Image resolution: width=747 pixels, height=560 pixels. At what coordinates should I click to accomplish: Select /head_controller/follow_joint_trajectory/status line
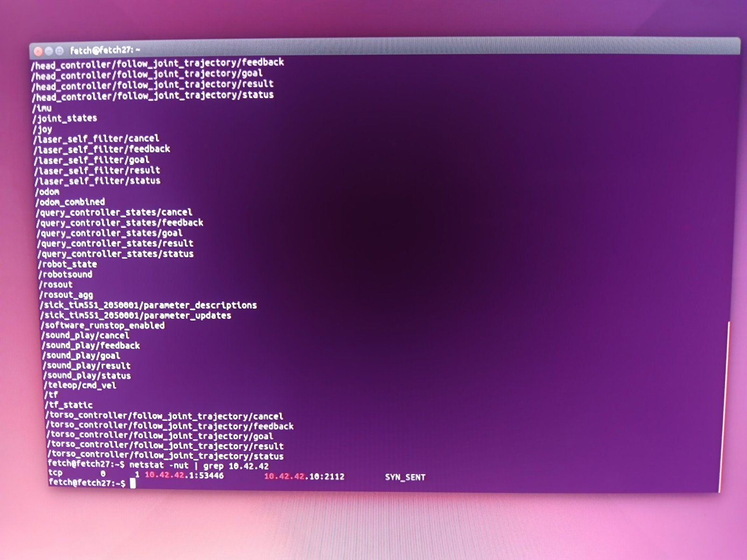pyautogui.click(x=153, y=96)
